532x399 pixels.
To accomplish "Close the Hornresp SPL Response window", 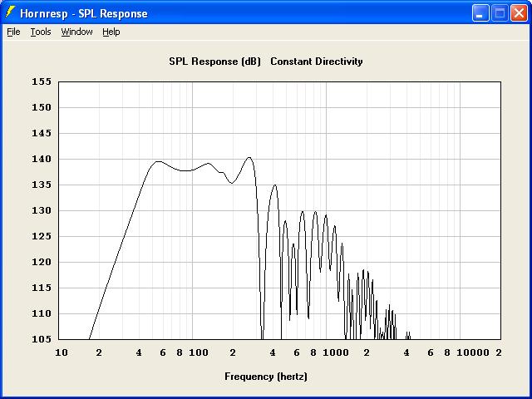I will [x=519, y=13].
